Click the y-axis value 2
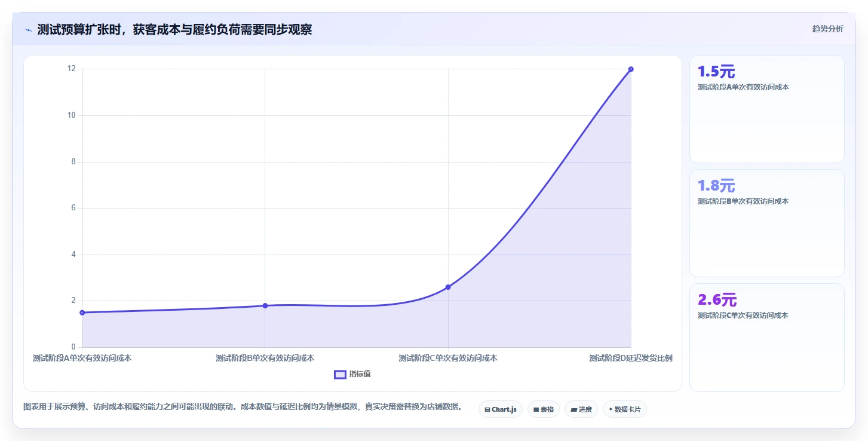The image size is (868, 441). point(73,301)
